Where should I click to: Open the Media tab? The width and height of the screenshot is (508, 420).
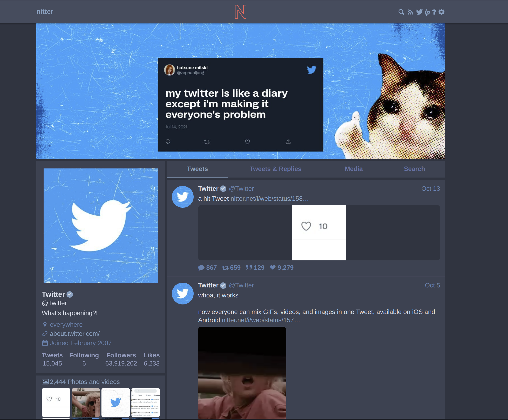click(x=353, y=169)
